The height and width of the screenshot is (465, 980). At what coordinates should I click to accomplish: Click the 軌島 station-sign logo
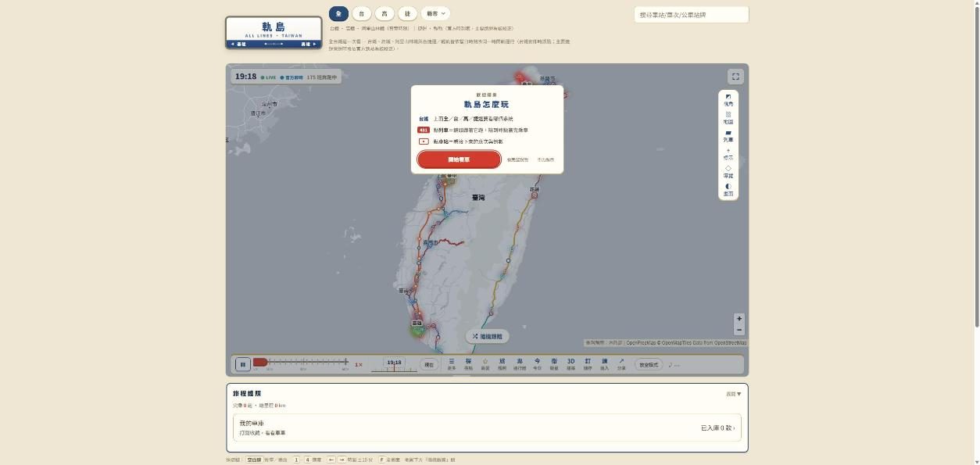(274, 32)
